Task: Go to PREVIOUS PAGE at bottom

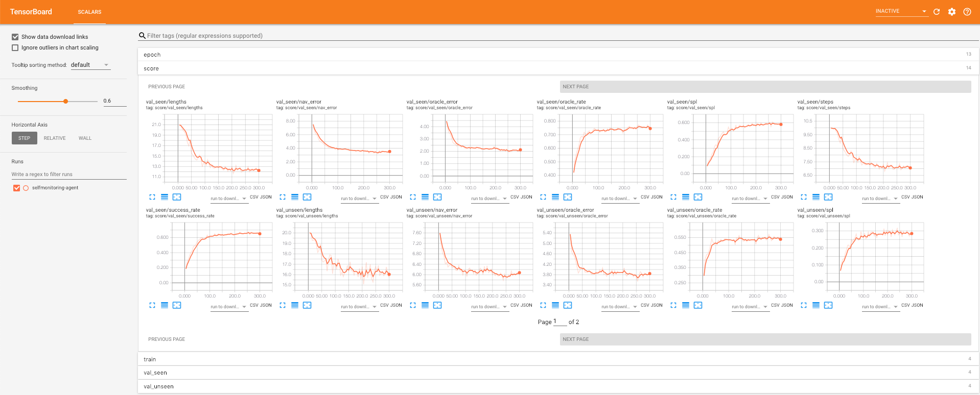Action: [x=167, y=339]
